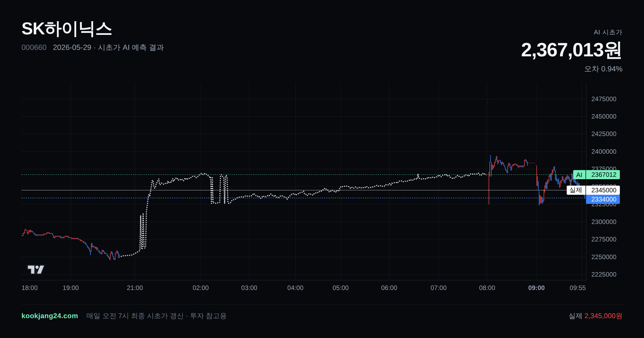Click the 2300000 price axis label
The width and height of the screenshot is (644, 338).
point(604,222)
